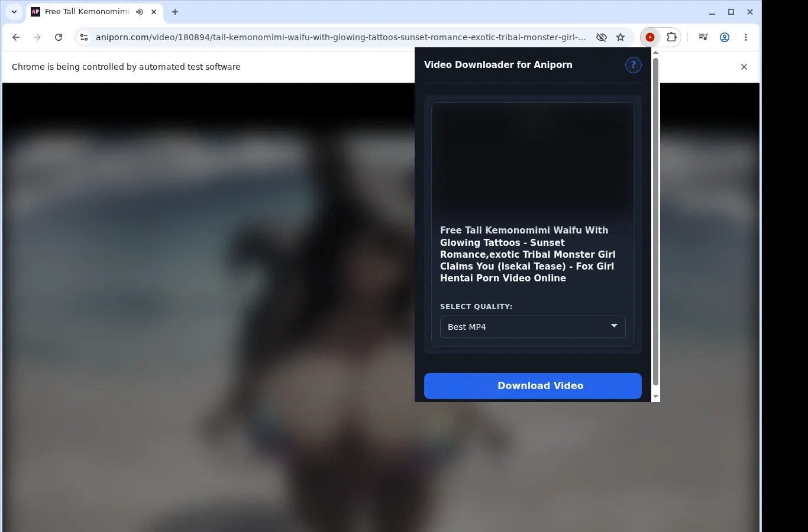This screenshot has width=808, height=532.
Task: Mute tab using speaker icon
Action: (140, 12)
